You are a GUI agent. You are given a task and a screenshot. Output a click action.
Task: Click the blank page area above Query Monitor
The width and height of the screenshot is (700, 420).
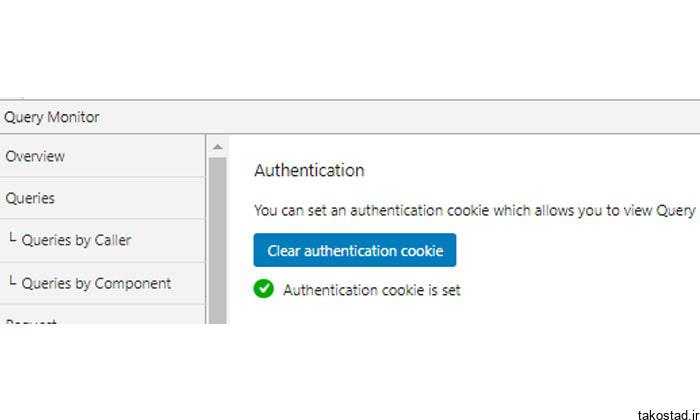point(350,49)
